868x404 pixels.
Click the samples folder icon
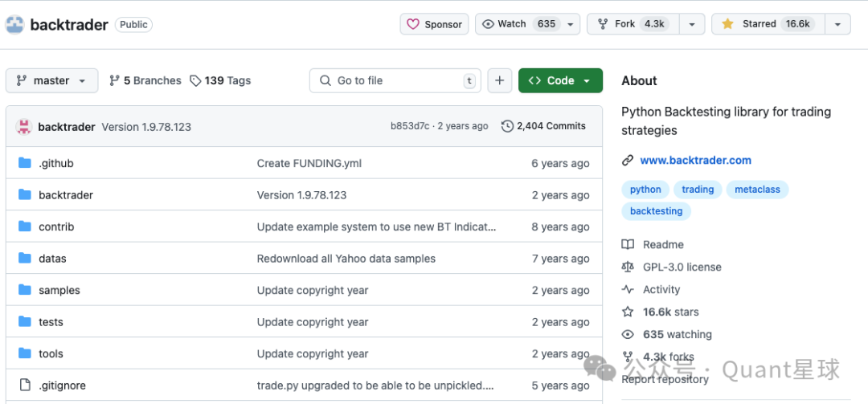tap(24, 289)
